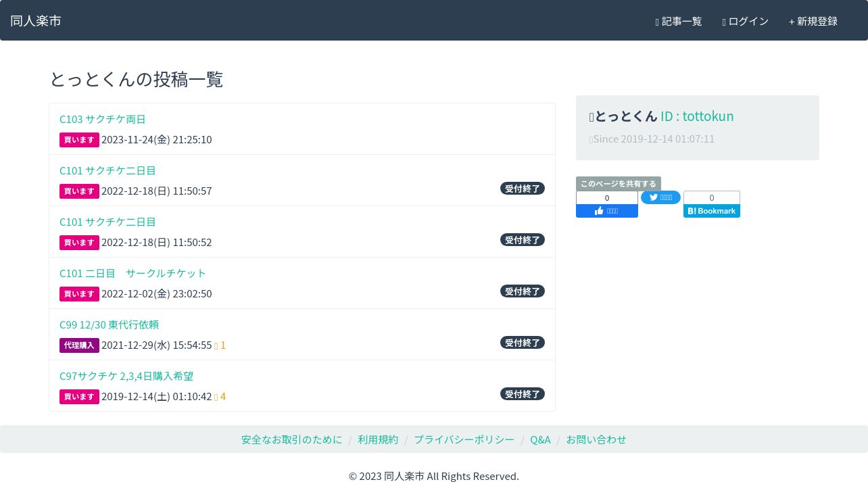Image resolution: width=868 pixels, height=484 pixels.
Task: Click the とっとくんの投稿一覧 heading
Action: click(136, 79)
